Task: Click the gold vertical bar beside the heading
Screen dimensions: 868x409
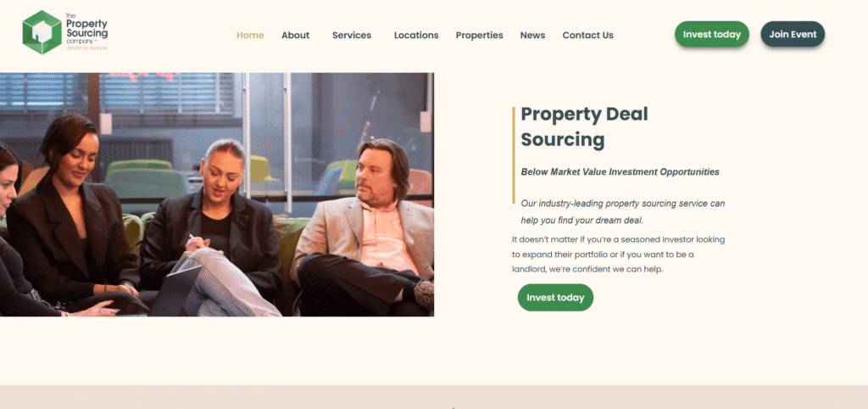Action: pos(514,156)
